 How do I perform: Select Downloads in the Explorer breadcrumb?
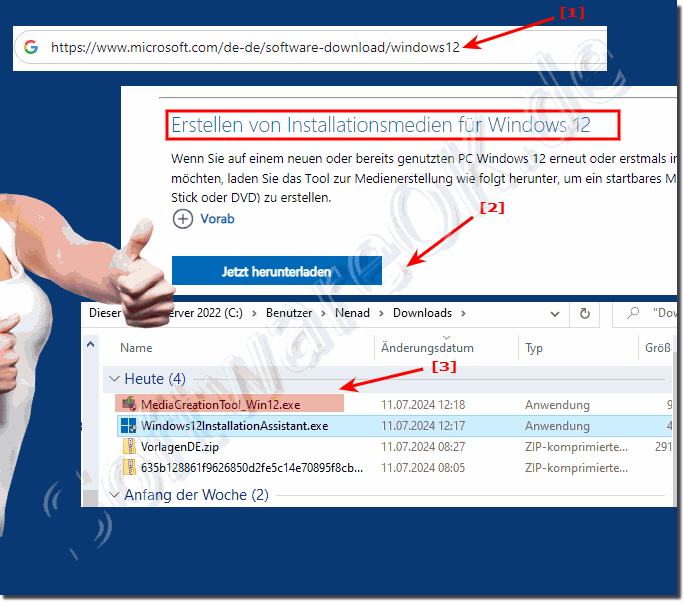click(x=422, y=313)
